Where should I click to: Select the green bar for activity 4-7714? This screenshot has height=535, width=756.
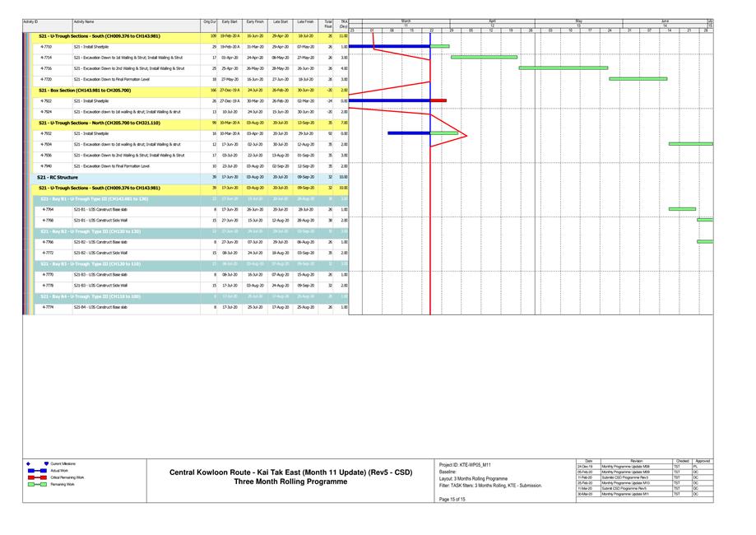click(484, 58)
